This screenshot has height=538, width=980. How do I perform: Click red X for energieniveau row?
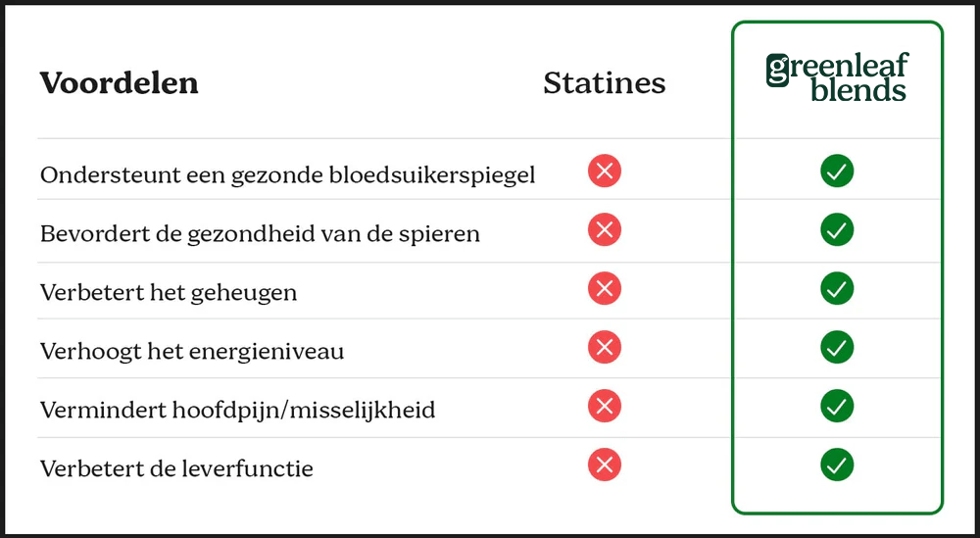(605, 347)
